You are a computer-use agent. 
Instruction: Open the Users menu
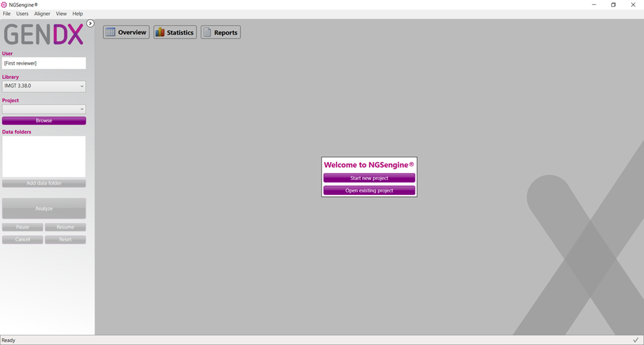click(22, 13)
